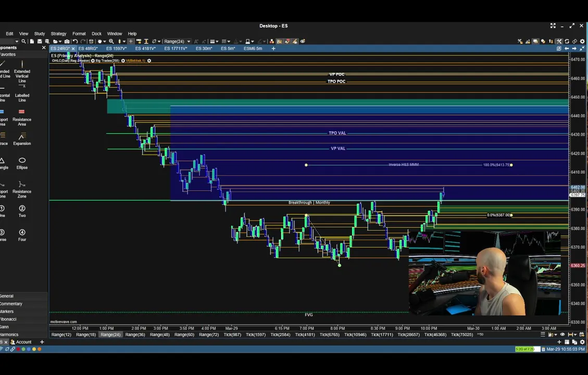This screenshot has height=375, width=588.
Task: Open the Study menu
Action: point(40,33)
